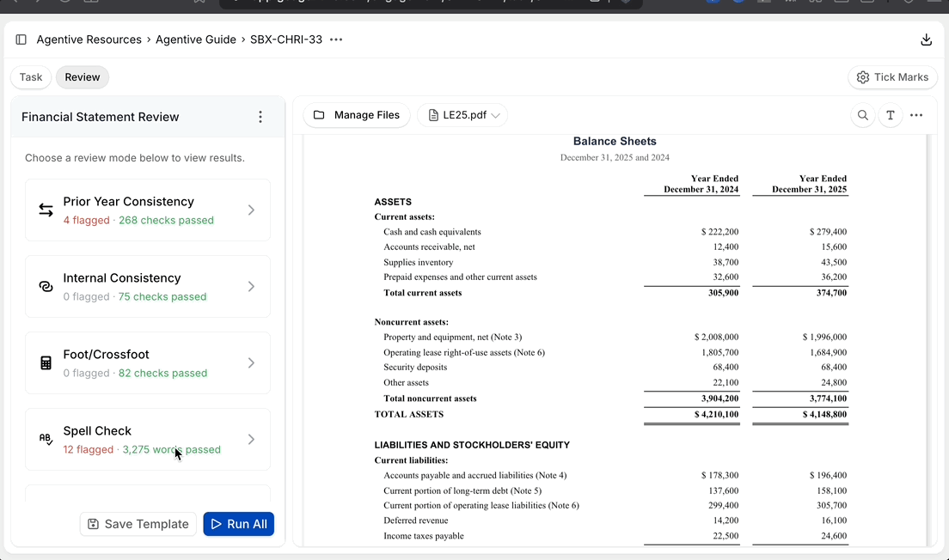Switch to the Task tab
949x560 pixels.
coord(31,77)
